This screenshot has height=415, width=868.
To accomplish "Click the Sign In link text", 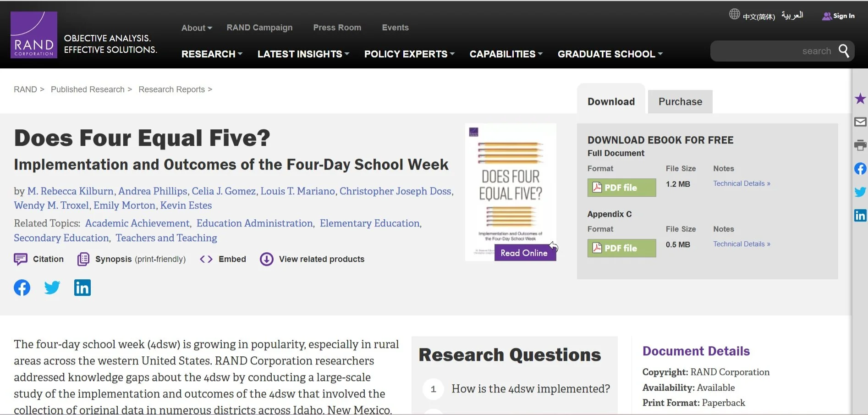I will click(844, 16).
